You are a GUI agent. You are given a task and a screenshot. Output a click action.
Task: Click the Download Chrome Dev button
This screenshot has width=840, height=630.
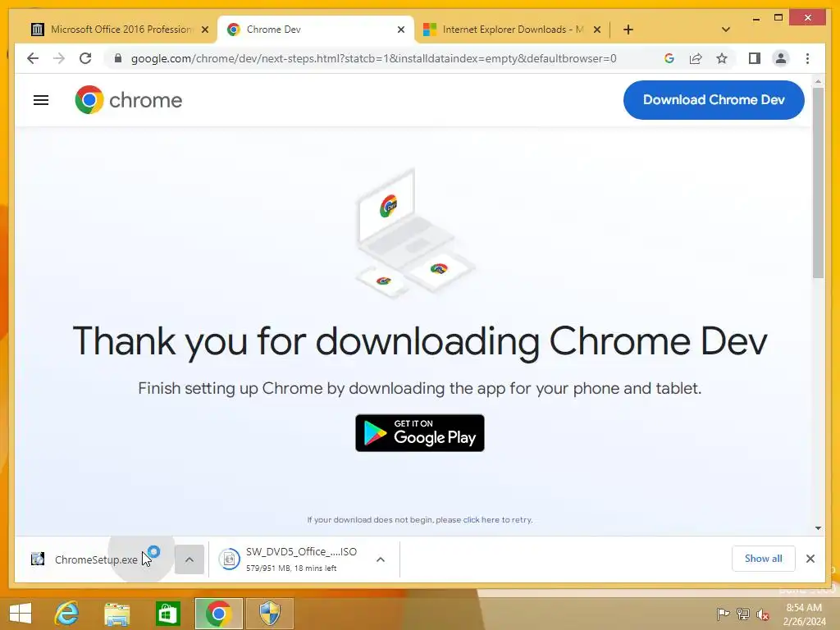tap(714, 100)
